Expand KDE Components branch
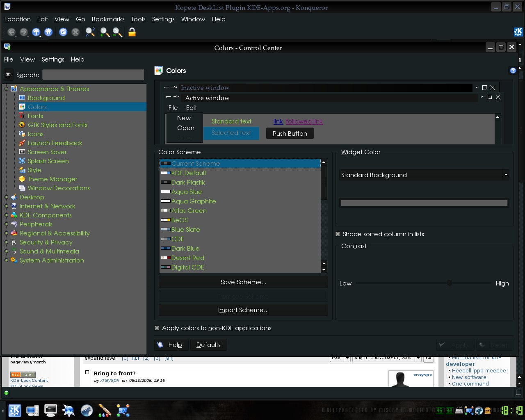 [x=6, y=215]
